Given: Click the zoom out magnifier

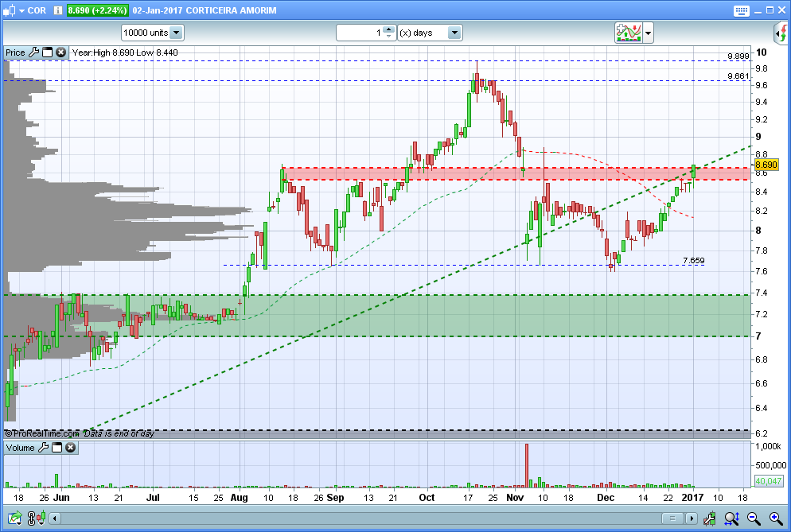Looking at the screenshot, I should pos(752,518).
